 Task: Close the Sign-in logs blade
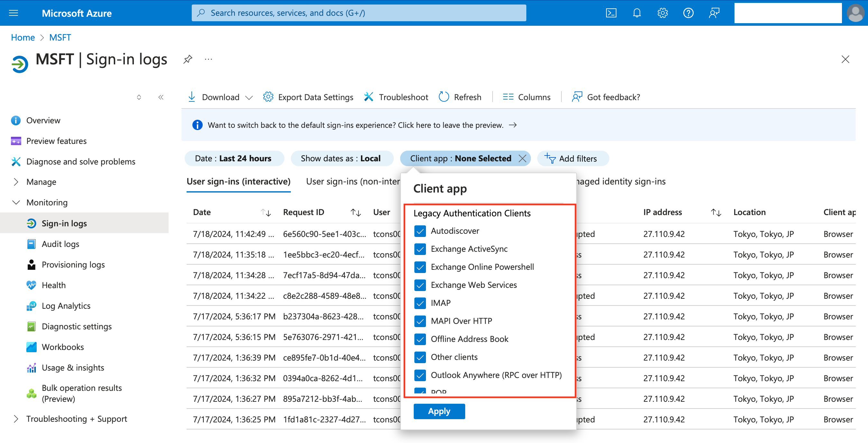click(x=845, y=59)
